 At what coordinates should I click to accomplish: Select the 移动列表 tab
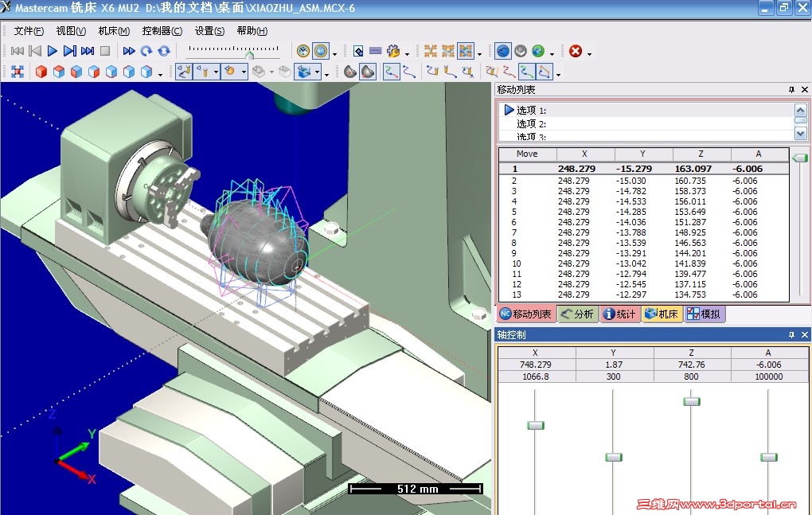pyautogui.click(x=526, y=314)
